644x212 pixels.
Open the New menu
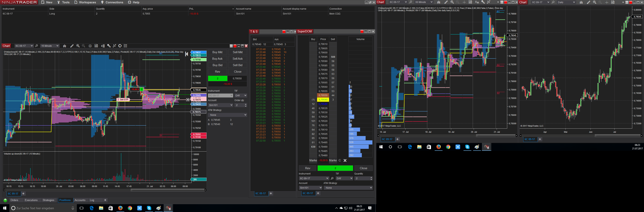click(47, 2)
